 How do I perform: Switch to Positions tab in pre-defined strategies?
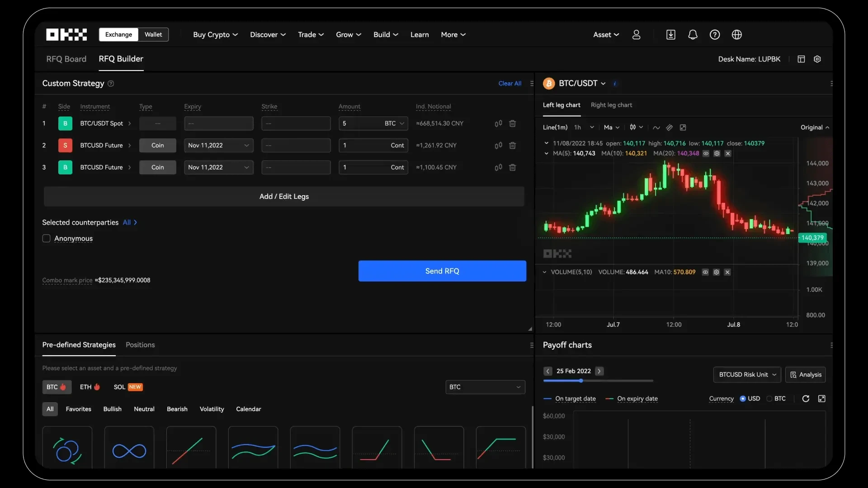coord(140,344)
